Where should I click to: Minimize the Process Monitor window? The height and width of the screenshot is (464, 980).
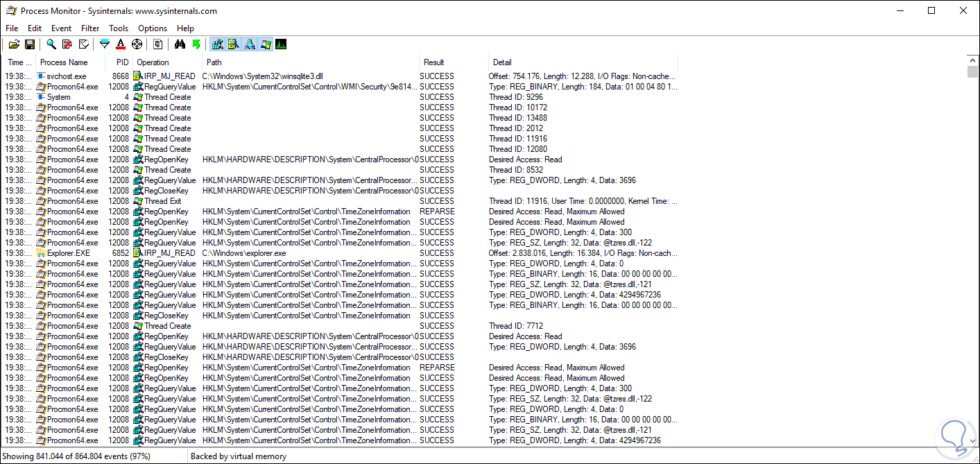900,11
